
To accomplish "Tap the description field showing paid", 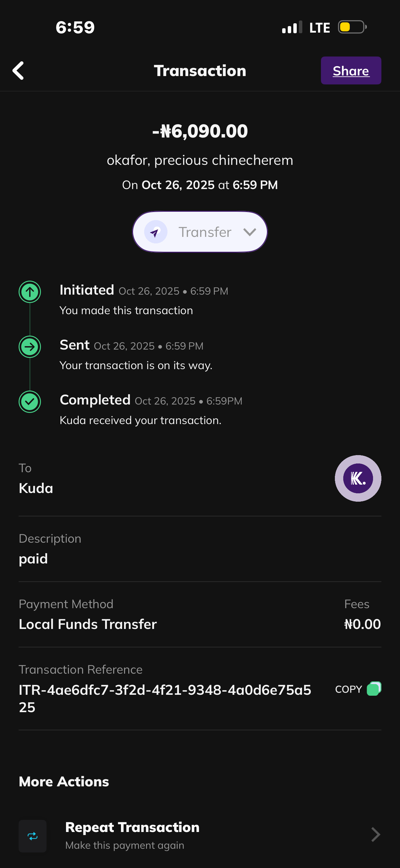I will coord(33,559).
